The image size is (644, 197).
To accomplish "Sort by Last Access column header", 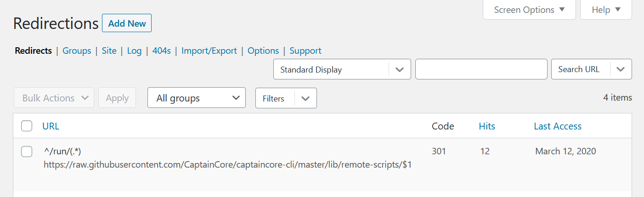I will click(558, 126).
